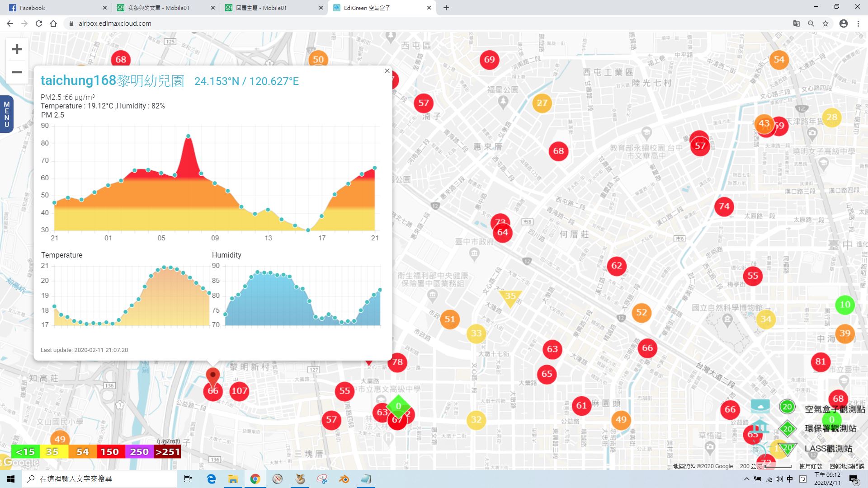
Task: Open the browser home page
Action: click(53, 23)
